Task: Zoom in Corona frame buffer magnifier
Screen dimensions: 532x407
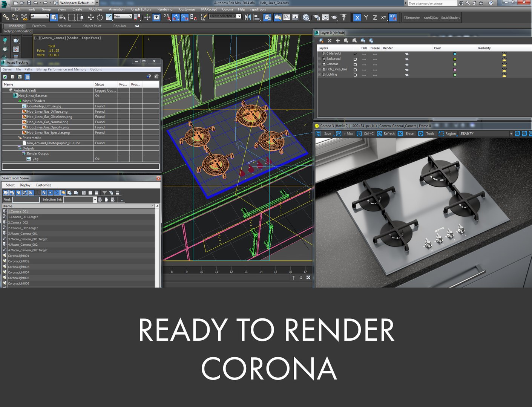Action: tap(518, 134)
